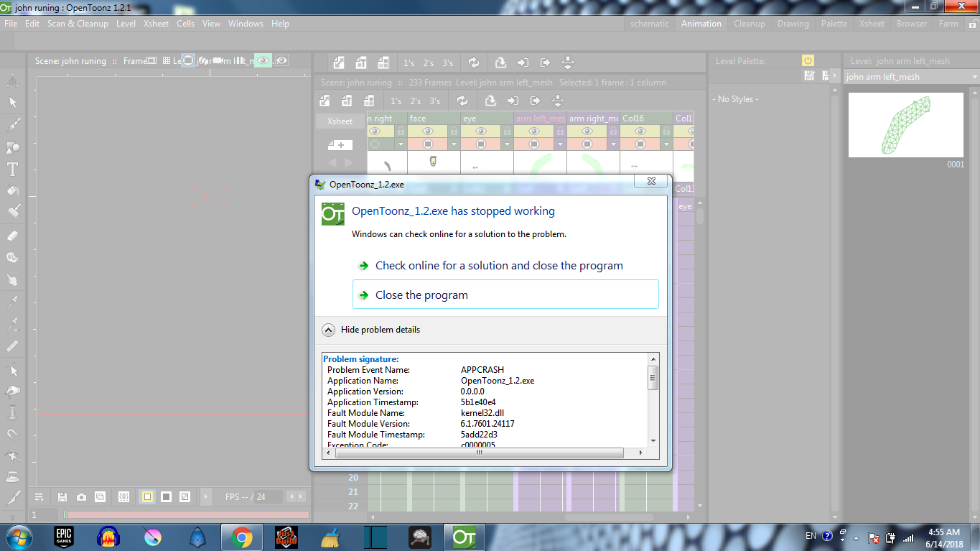Lock the eye column

click(x=507, y=131)
